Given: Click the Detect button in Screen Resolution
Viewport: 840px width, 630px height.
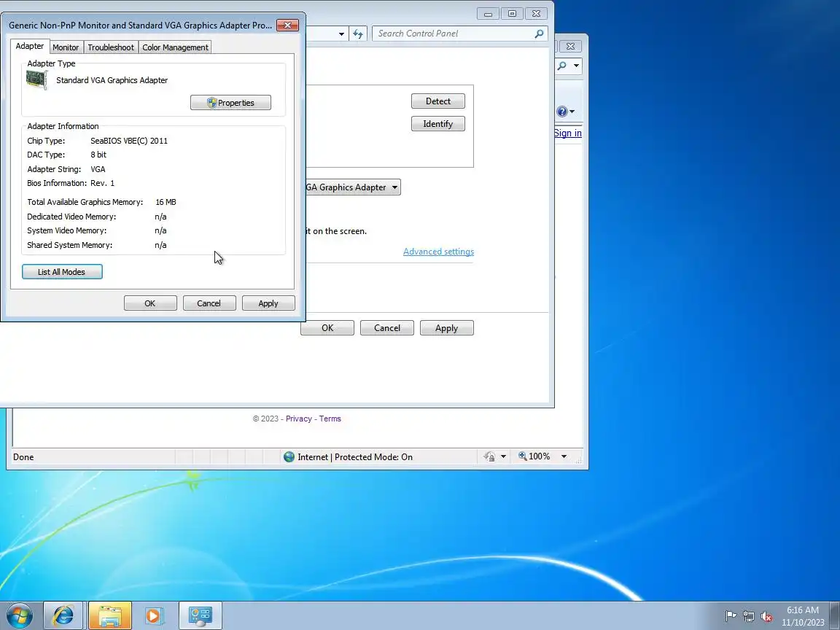Looking at the screenshot, I should pyautogui.click(x=438, y=101).
